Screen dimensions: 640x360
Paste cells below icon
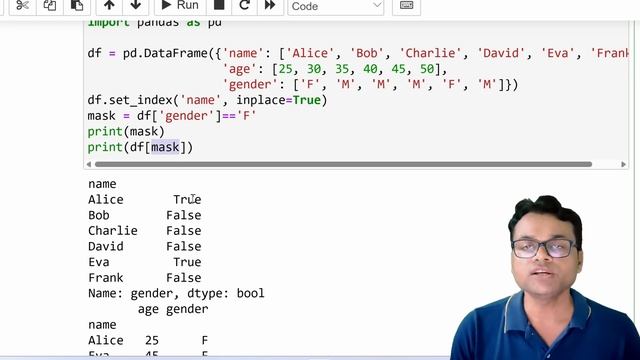[77, 6]
